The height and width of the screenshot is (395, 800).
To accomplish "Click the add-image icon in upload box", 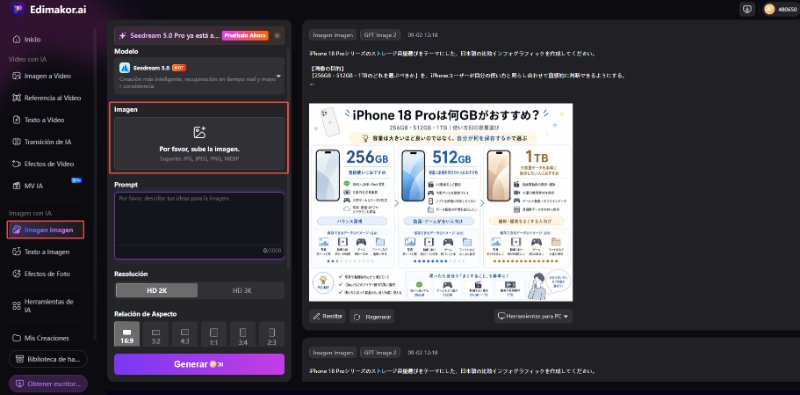I will tap(199, 133).
